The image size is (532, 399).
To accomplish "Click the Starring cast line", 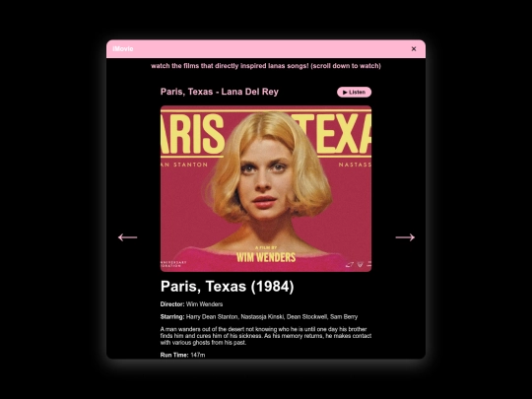I will coord(259,316).
